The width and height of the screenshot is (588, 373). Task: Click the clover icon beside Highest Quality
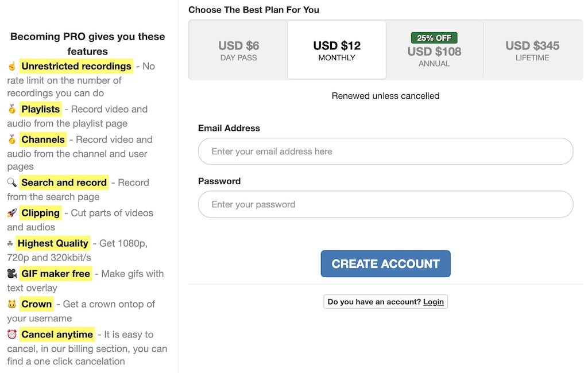[x=10, y=243]
